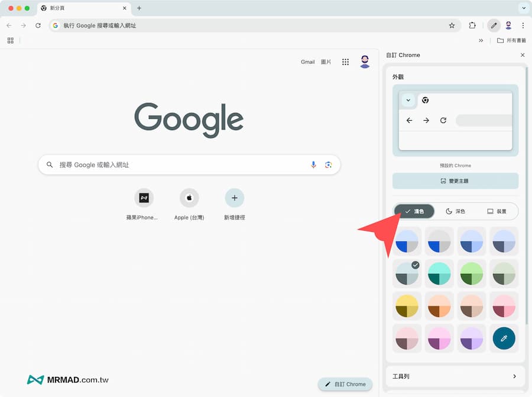Reload the page with refresh icon

(38, 25)
